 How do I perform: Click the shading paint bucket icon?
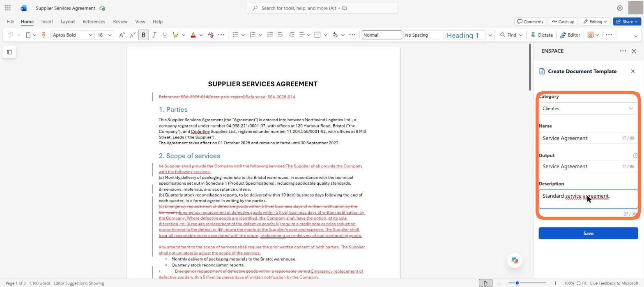coord(335,35)
